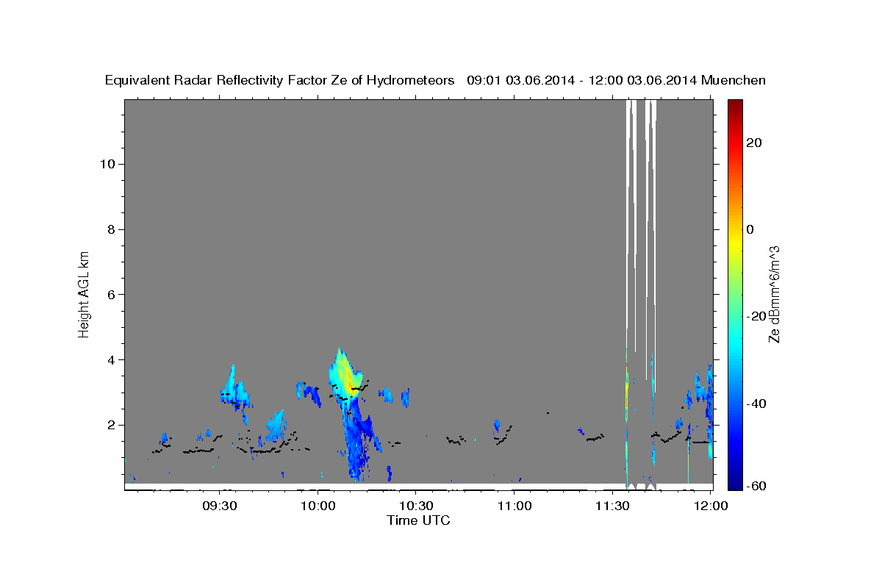Click the height axis tick label 8

(x=110, y=229)
